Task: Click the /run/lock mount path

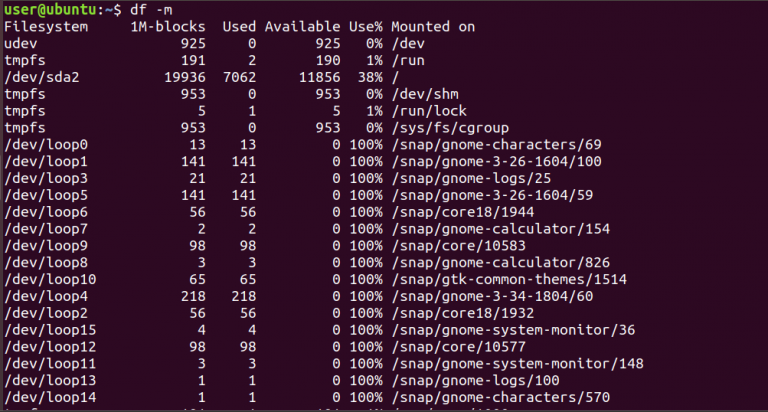Action: click(429, 111)
